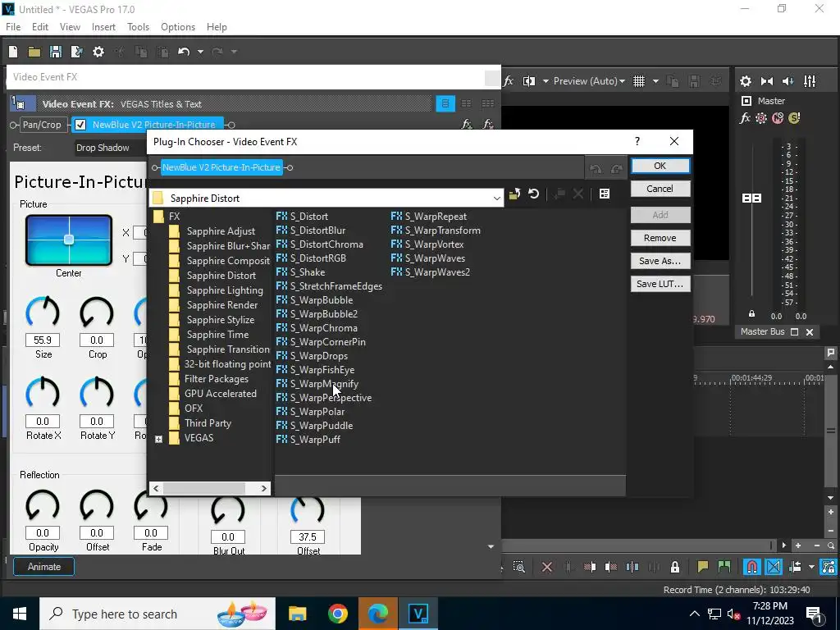Click the Animate button
Screen dimensions: 840x630
[44, 567]
